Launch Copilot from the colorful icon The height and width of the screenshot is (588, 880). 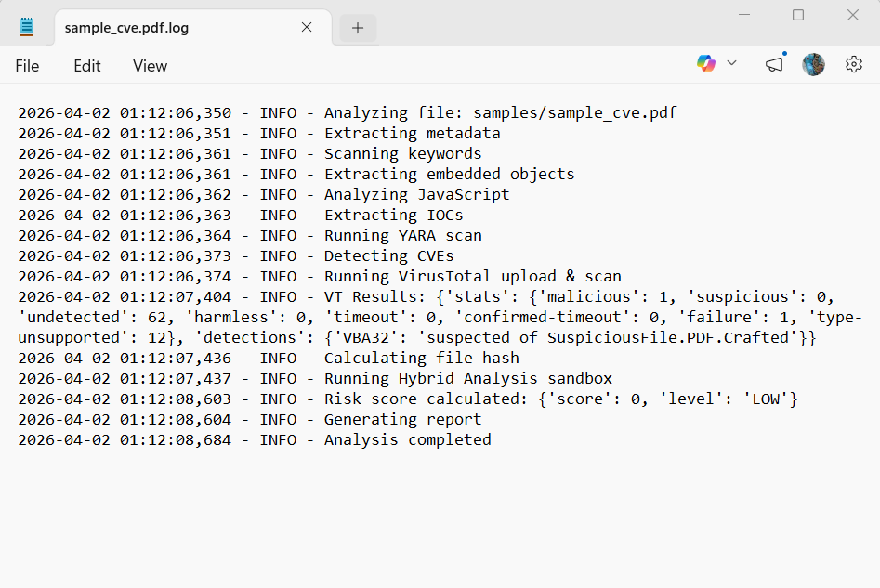pos(706,63)
